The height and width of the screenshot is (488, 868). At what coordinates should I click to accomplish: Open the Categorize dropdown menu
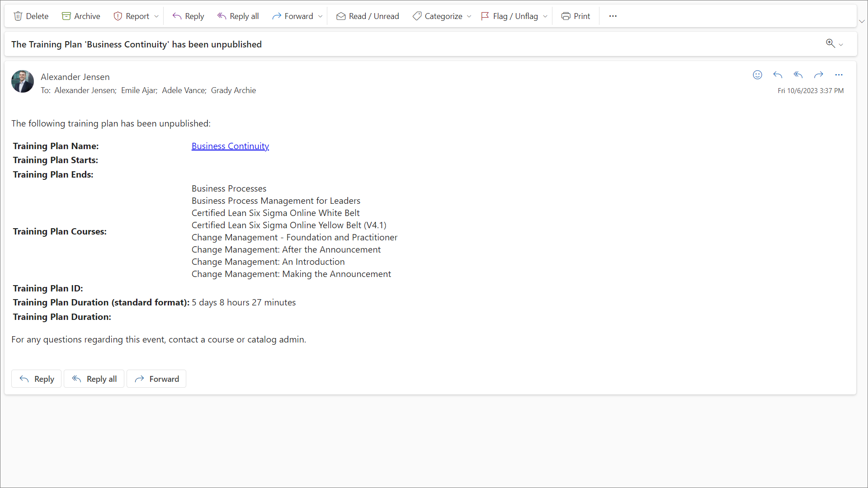pos(469,16)
